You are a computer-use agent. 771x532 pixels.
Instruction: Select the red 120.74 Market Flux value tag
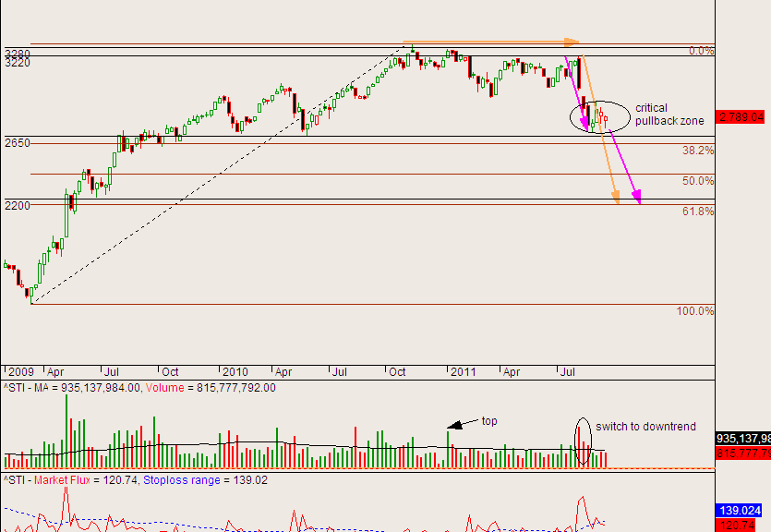(741, 525)
